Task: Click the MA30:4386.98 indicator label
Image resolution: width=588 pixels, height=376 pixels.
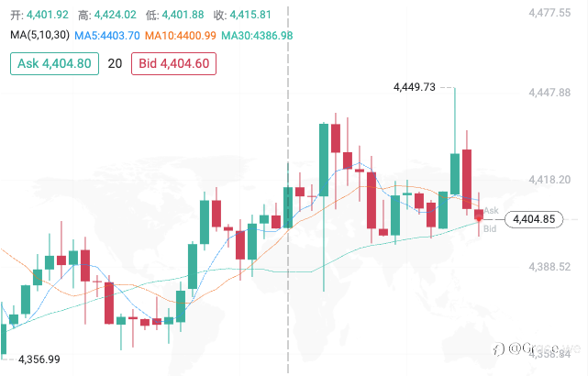Action: 257,36
